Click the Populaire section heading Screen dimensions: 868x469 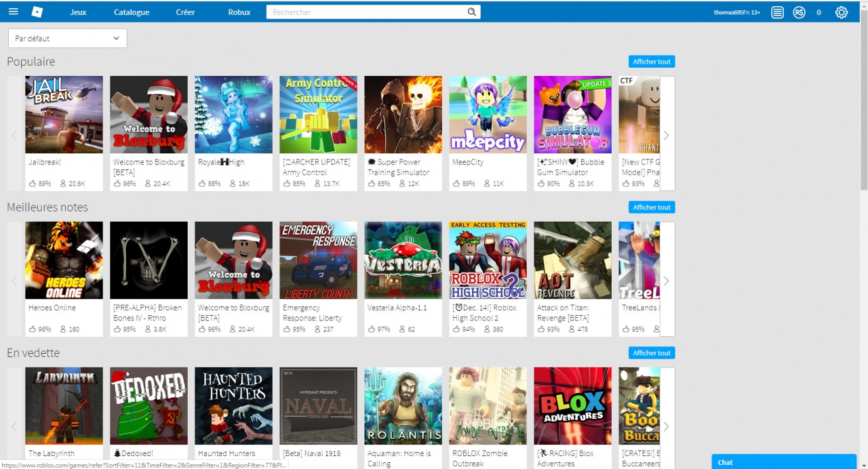pyautogui.click(x=31, y=62)
